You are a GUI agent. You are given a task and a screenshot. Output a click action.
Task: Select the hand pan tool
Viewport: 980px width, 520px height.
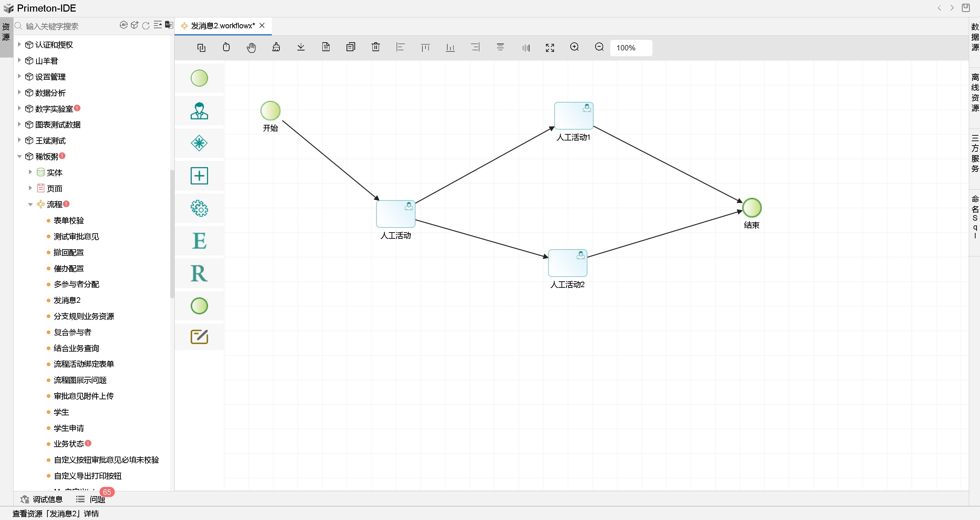(x=251, y=47)
